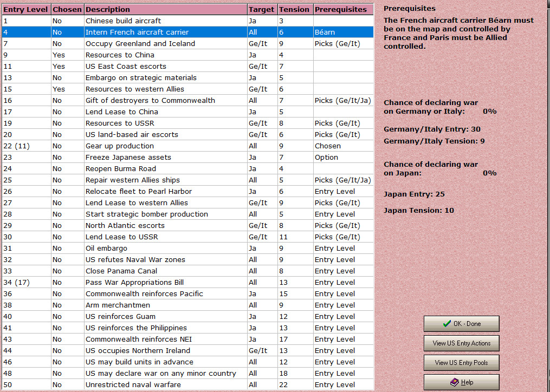Click the Chosen column header

coord(67,9)
